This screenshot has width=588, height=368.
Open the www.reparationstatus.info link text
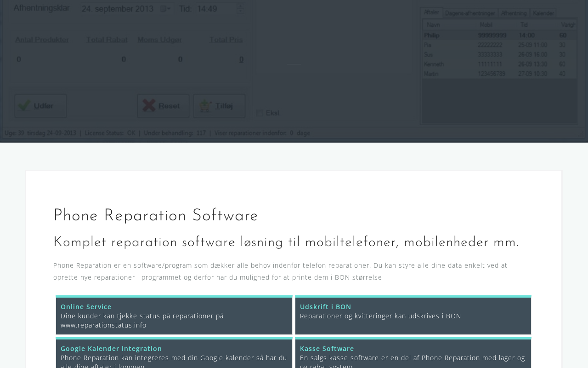coord(103,325)
